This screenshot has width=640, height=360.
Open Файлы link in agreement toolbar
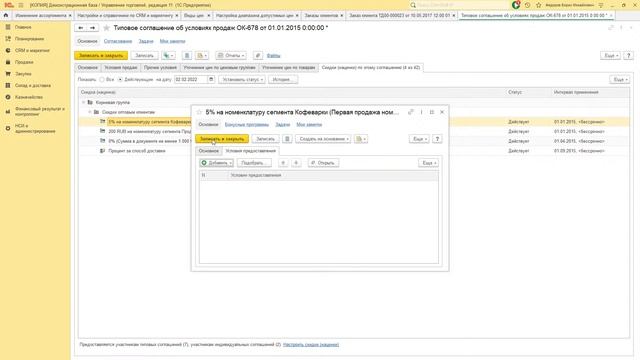coord(273,56)
